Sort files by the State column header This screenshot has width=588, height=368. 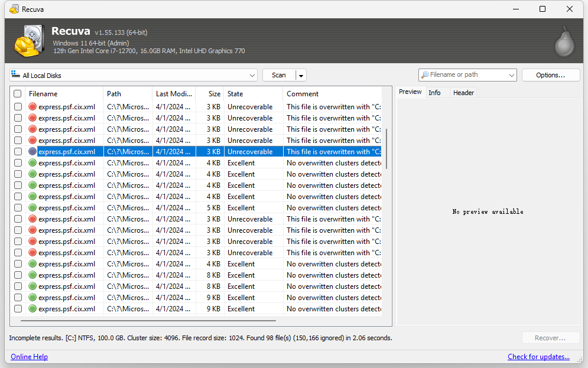click(254, 94)
